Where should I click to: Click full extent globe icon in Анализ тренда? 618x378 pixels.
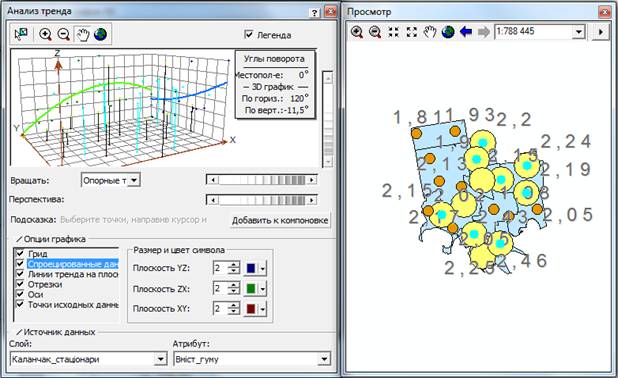click(x=101, y=34)
